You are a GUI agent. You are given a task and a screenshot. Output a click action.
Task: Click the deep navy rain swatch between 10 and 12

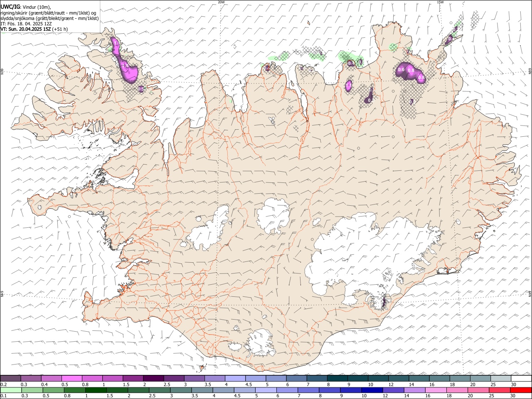pos(372,390)
